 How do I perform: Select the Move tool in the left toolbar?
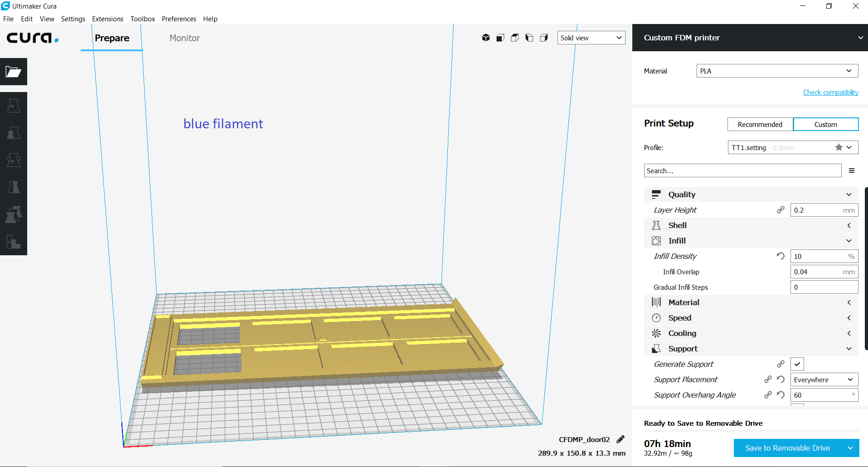click(x=14, y=106)
